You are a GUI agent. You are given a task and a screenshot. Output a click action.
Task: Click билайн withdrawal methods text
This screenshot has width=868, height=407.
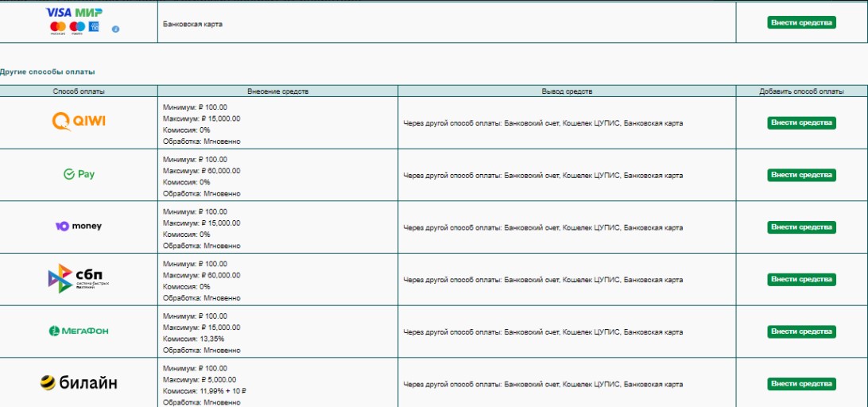tap(543, 384)
